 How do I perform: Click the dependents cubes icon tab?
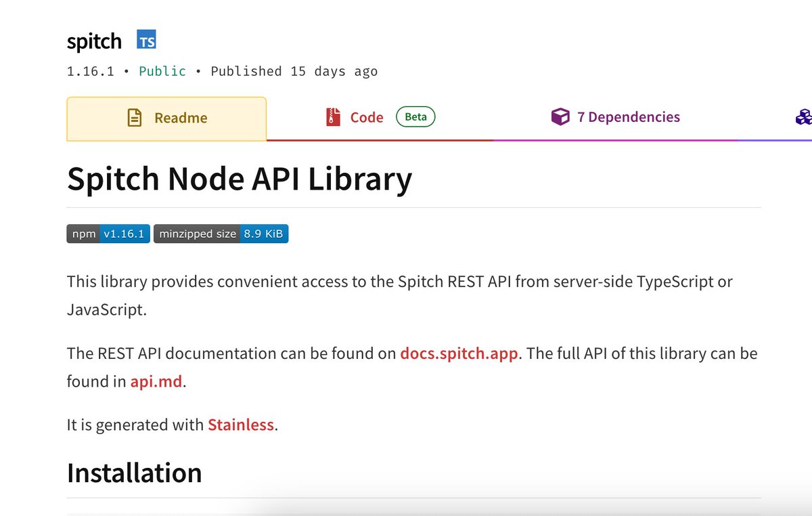[803, 117]
